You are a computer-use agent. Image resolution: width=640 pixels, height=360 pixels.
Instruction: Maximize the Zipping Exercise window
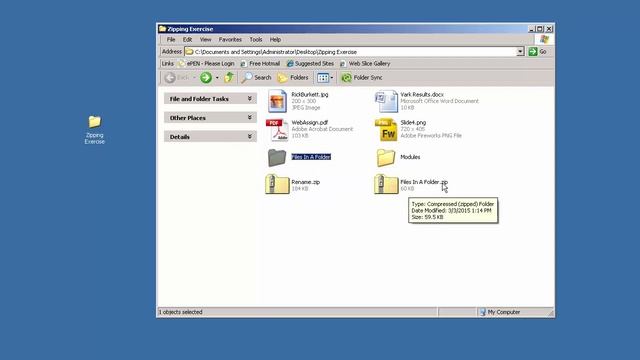(540, 29)
